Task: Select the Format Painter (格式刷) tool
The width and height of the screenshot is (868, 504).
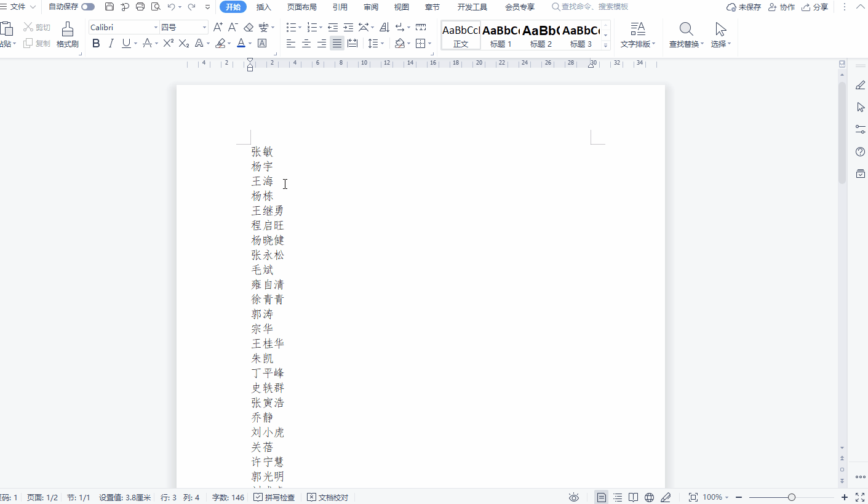Action: tap(68, 35)
